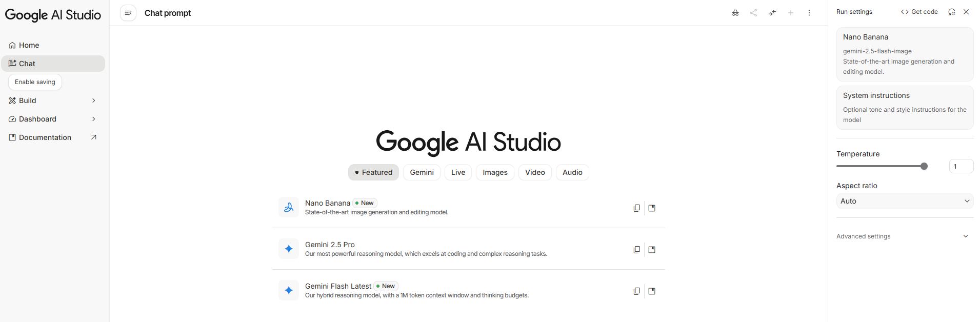Choose the Gemini 2.5 Pro model row

[x=468, y=249]
